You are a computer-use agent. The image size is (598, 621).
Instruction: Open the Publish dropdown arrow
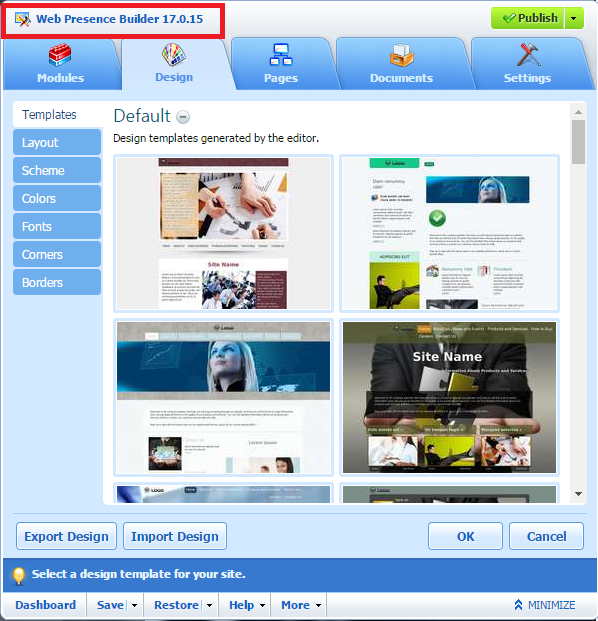coord(574,18)
